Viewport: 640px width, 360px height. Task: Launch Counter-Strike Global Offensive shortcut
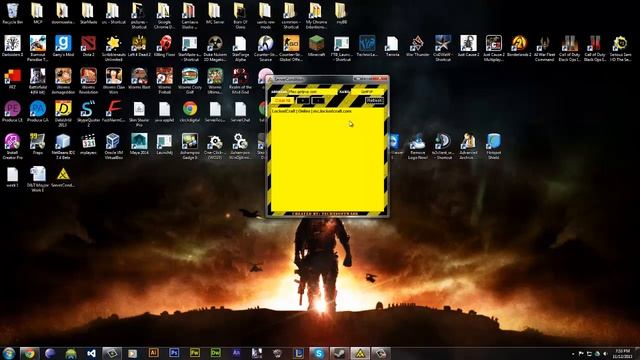pos(291,48)
